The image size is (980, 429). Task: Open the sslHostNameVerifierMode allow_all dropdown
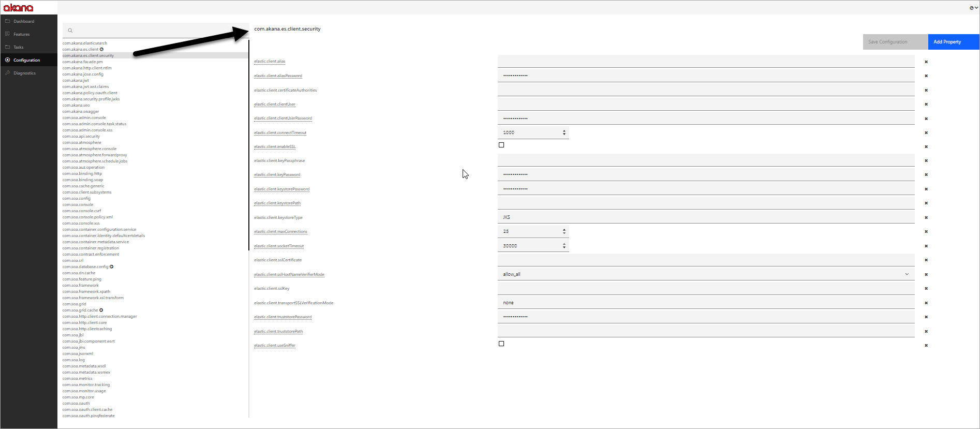point(706,274)
